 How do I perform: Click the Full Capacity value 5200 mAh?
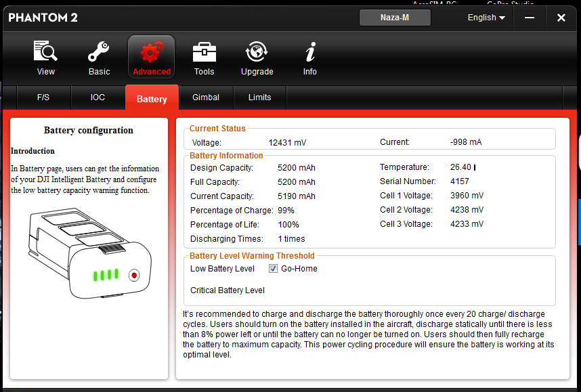point(297,182)
